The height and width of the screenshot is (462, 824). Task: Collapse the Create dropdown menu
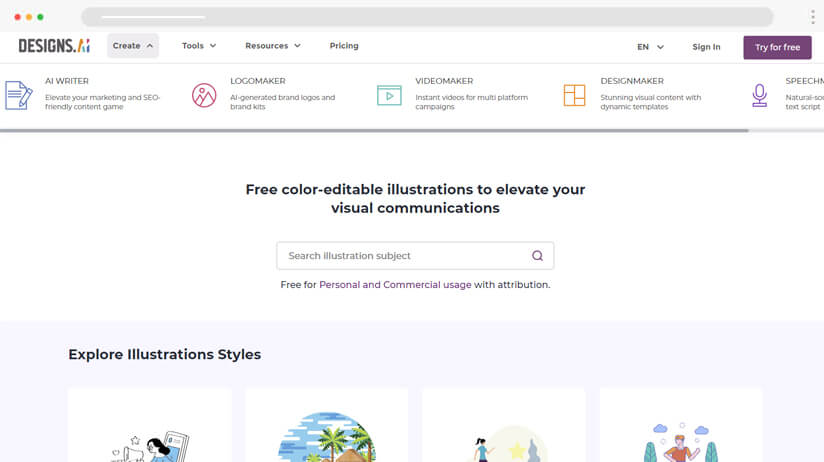pyautogui.click(x=133, y=46)
